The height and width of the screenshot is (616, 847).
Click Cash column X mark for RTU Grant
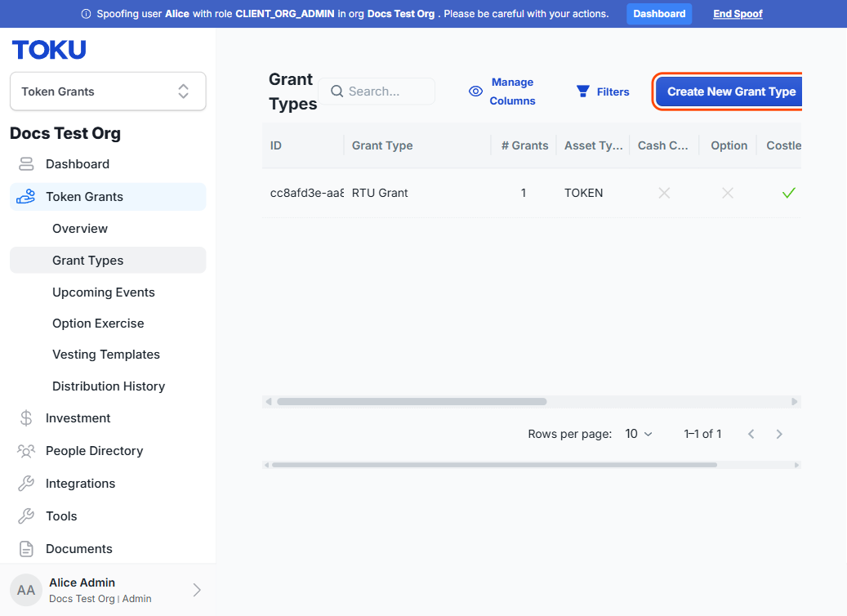pyautogui.click(x=664, y=193)
